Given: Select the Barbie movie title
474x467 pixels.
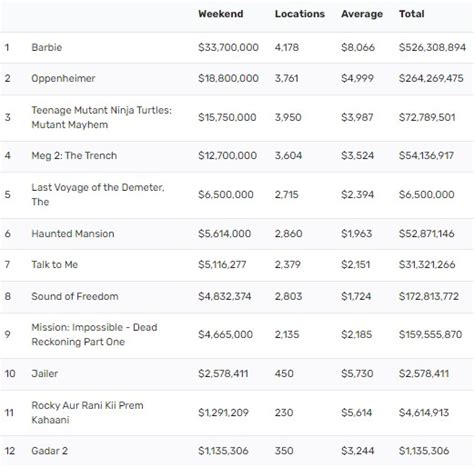Looking at the screenshot, I should point(47,47).
